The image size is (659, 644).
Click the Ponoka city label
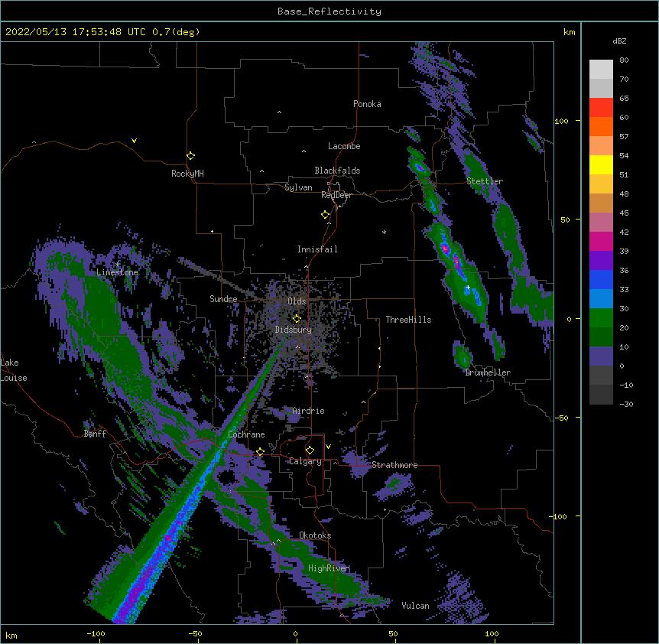(367, 104)
